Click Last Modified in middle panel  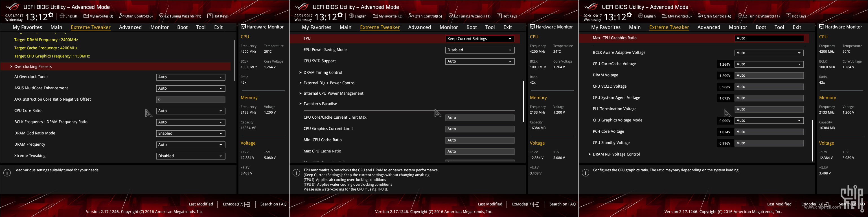490,204
